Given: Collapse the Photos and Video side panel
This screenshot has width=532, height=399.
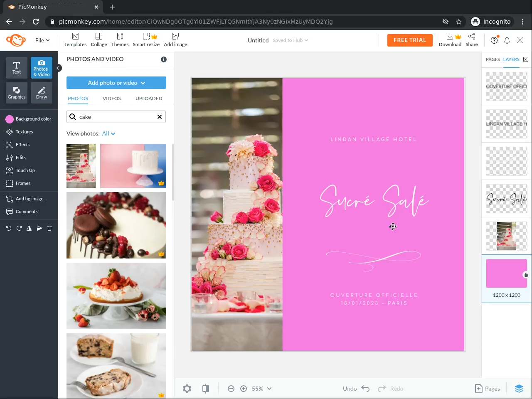Looking at the screenshot, I should coord(59,68).
